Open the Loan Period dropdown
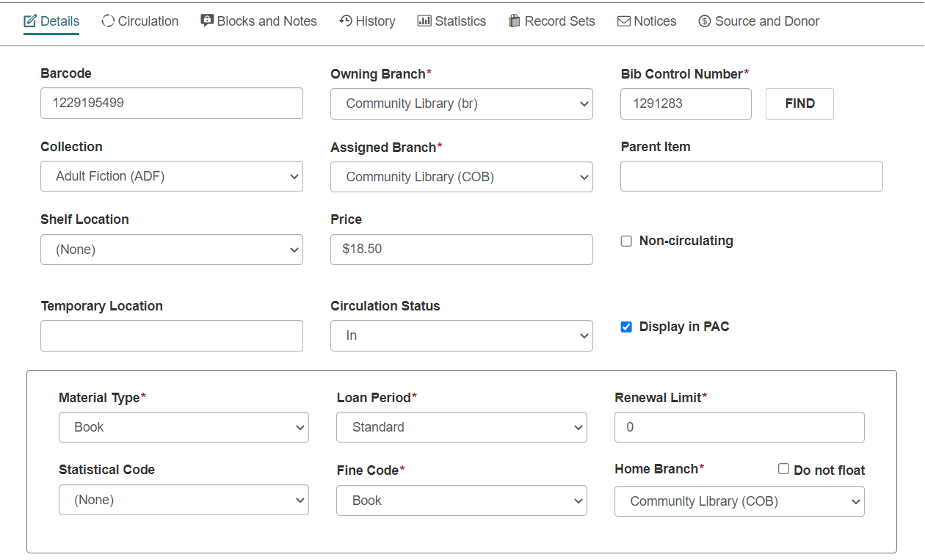 (462, 427)
